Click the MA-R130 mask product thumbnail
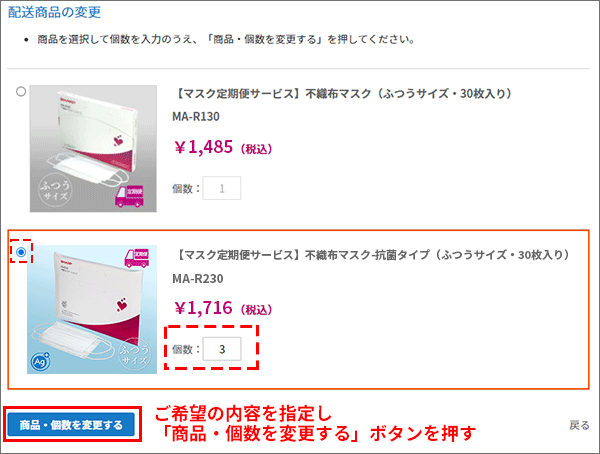This screenshot has height=454, width=600. tap(93, 149)
